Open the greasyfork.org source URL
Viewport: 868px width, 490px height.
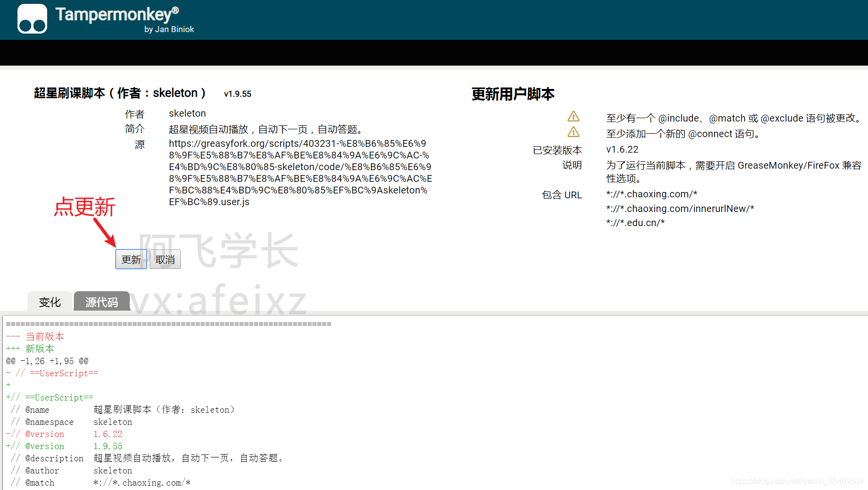[x=300, y=173]
